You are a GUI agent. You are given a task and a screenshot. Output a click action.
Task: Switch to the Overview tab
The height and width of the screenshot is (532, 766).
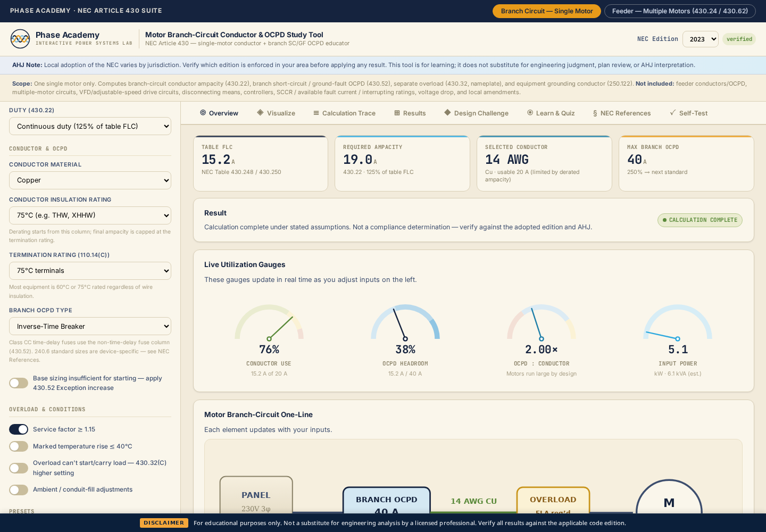coord(219,113)
